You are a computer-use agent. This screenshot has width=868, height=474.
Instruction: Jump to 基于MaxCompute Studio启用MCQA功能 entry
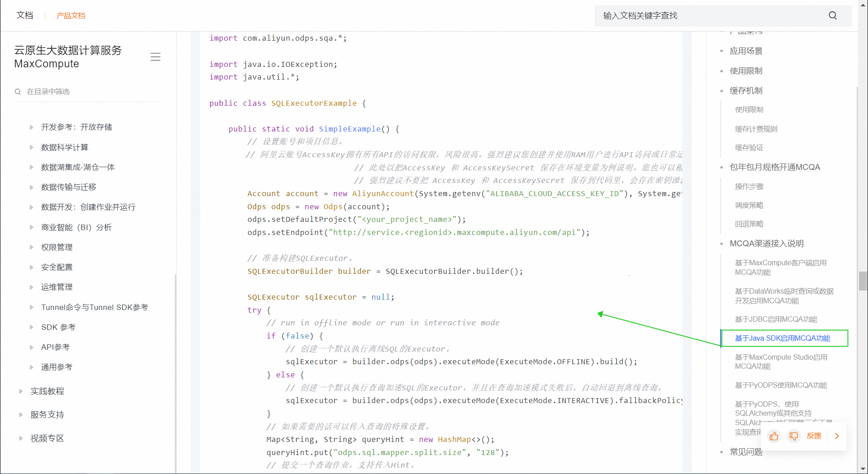point(781,361)
